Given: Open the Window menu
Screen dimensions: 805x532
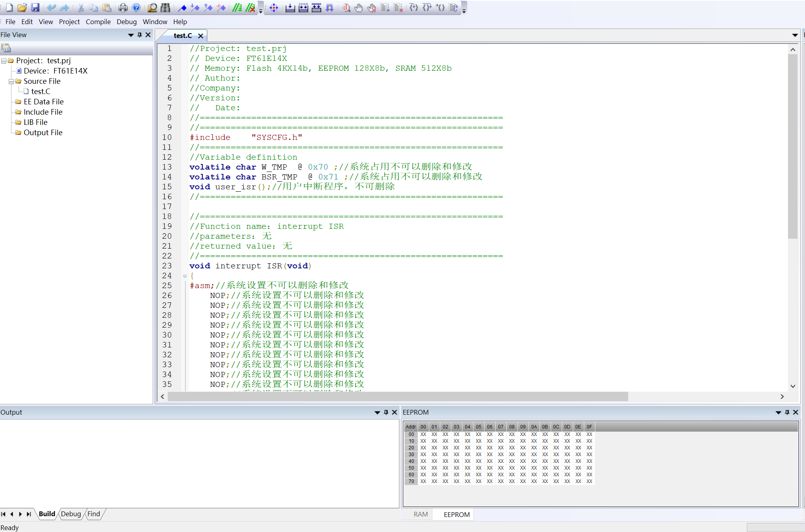Looking at the screenshot, I should click(155, 22).
